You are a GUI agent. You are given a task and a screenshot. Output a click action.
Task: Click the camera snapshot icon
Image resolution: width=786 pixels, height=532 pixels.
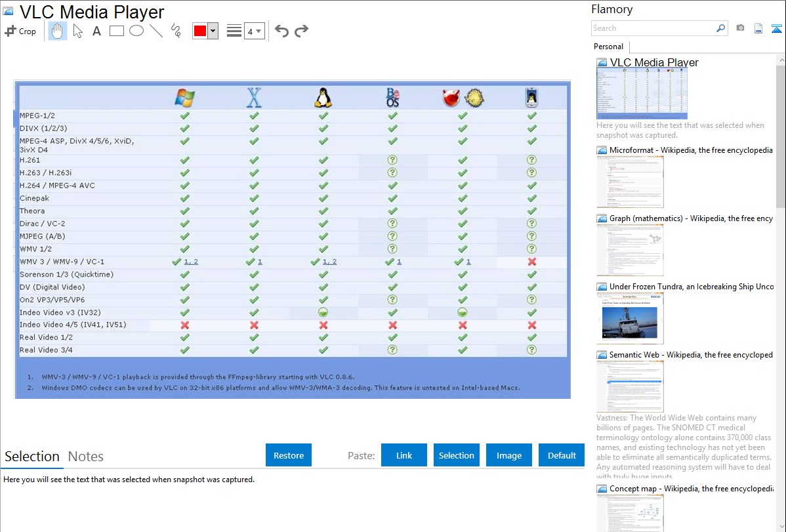pyautogui.click(x=740, y=28)
